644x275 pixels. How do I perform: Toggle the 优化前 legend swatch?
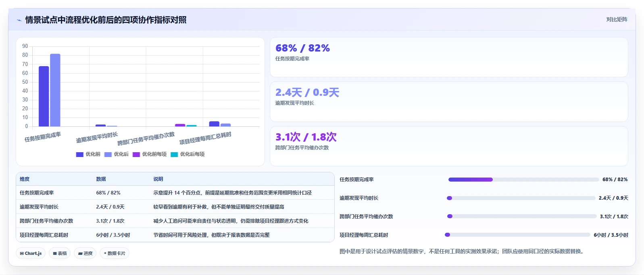click(x=80, y=154)
